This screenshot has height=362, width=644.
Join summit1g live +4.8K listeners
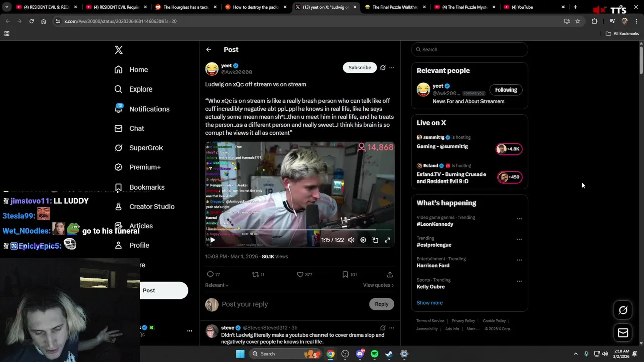[x=509, y=149]
